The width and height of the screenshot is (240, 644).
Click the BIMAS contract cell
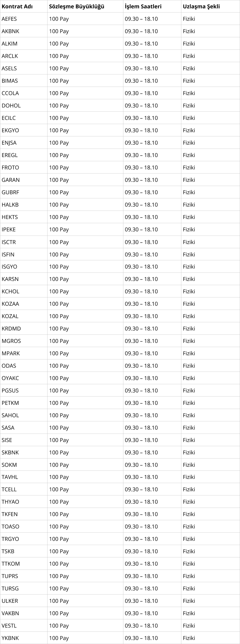(x=24, y=81)
